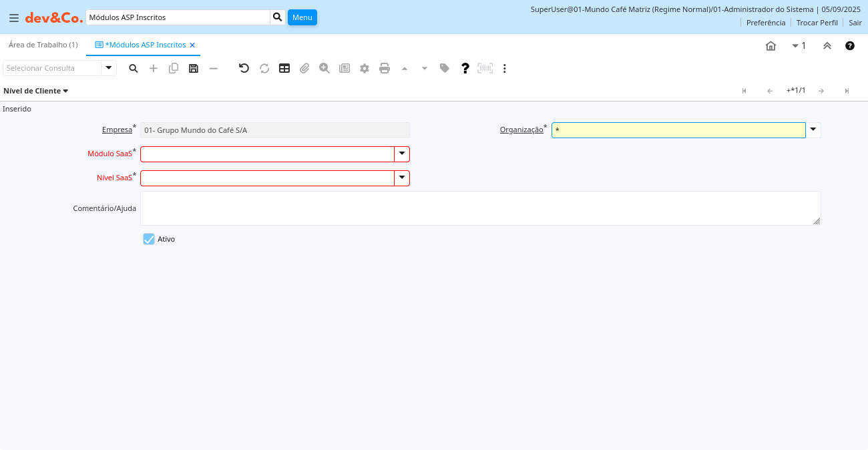Screen dimensions: 868x450
Task: Switch to Área de Trabalho tab
Action: pos(43,45)
